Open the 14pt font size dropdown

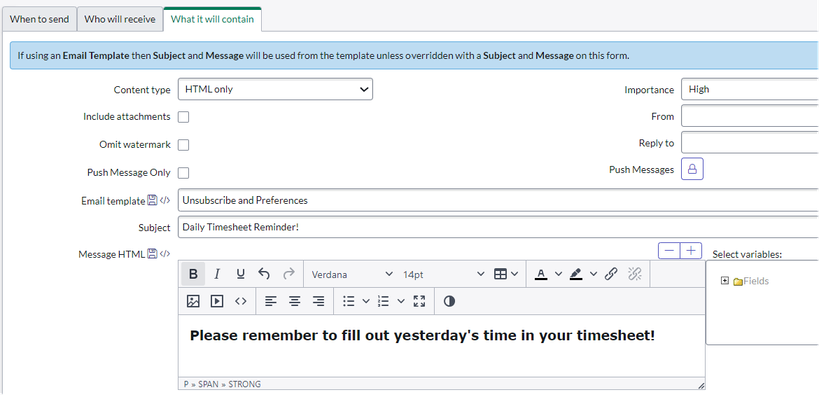tap(443, 274)
